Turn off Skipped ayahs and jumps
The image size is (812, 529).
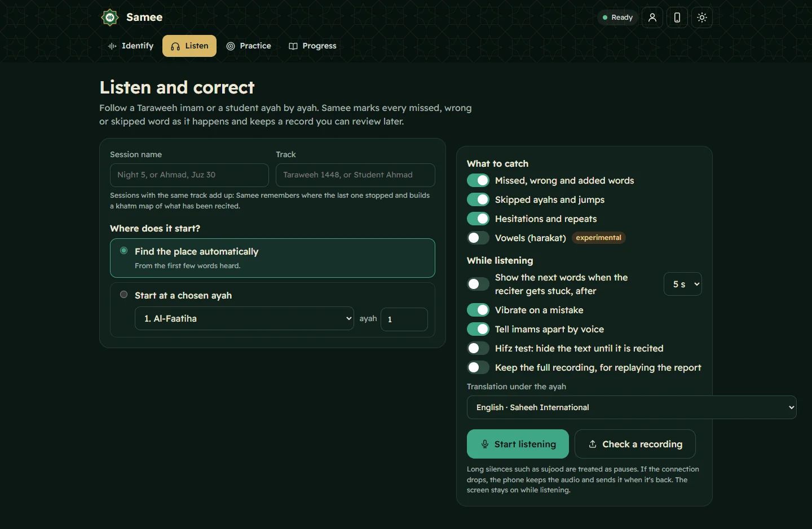478,199
